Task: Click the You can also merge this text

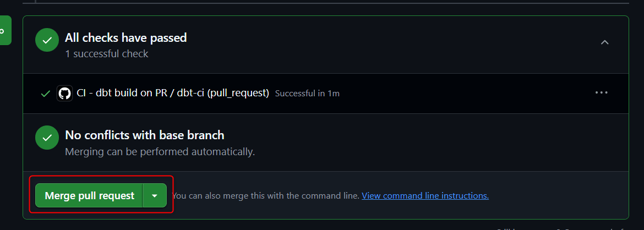Action: (x=266, y=195)
